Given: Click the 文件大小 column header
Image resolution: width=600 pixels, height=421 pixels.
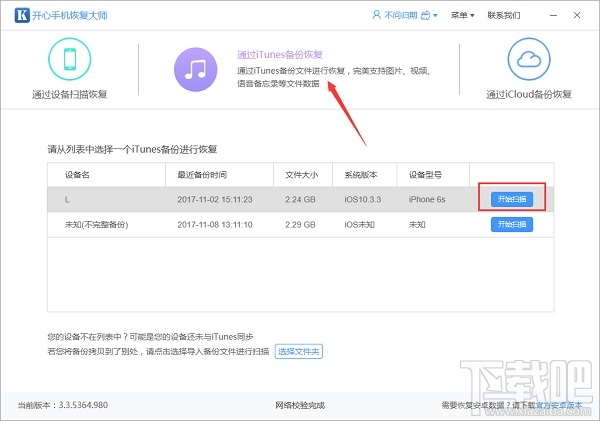Looking at the screenshot, I should pos(302,175).
